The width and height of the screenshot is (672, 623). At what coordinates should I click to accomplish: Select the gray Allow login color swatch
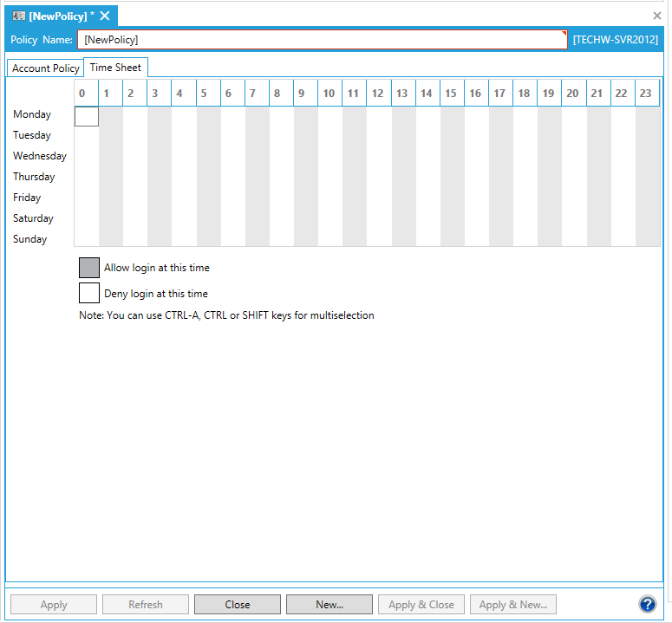[x=89, y=268]
